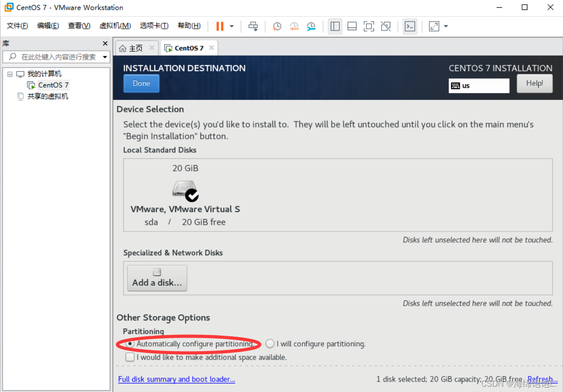Toggle the library sidebar view

point(335,26)
